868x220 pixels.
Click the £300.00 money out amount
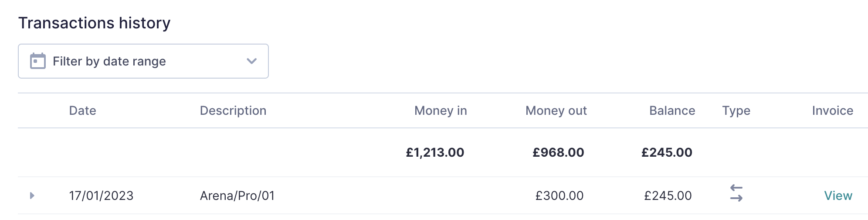[559, 196]
